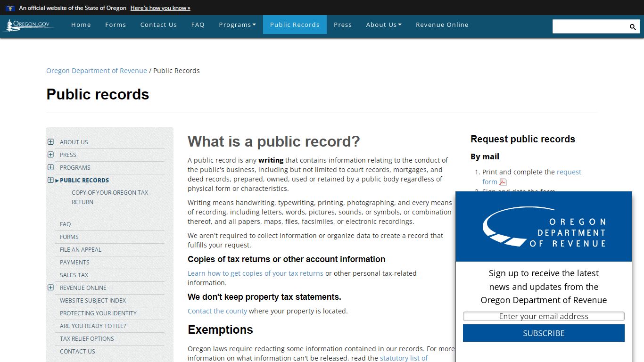Click the search magnifier icon

click(x=633, y=27)
